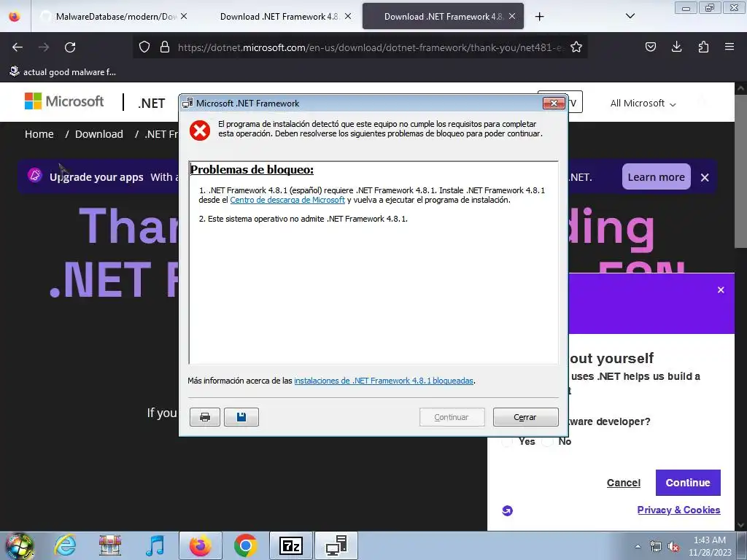Viewport: 747px width, 560px height.
Task: Click the Upgrade your apps bell icon
Action: 35,175
